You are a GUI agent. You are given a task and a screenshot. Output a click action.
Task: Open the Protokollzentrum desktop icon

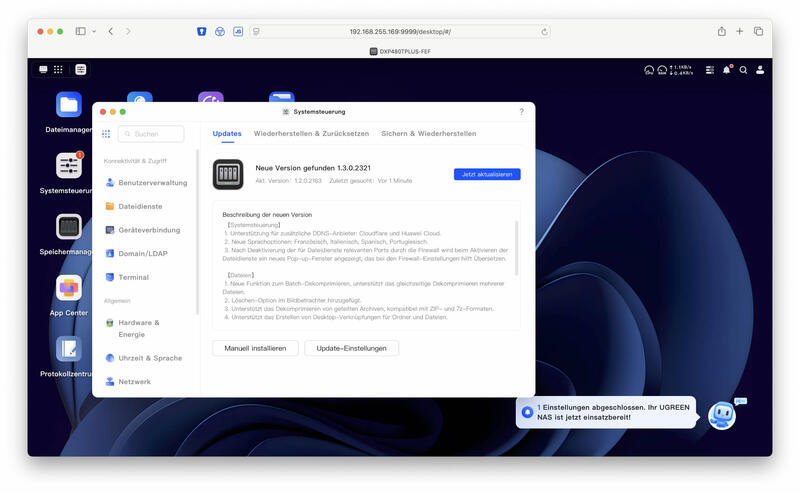point(69,349)
